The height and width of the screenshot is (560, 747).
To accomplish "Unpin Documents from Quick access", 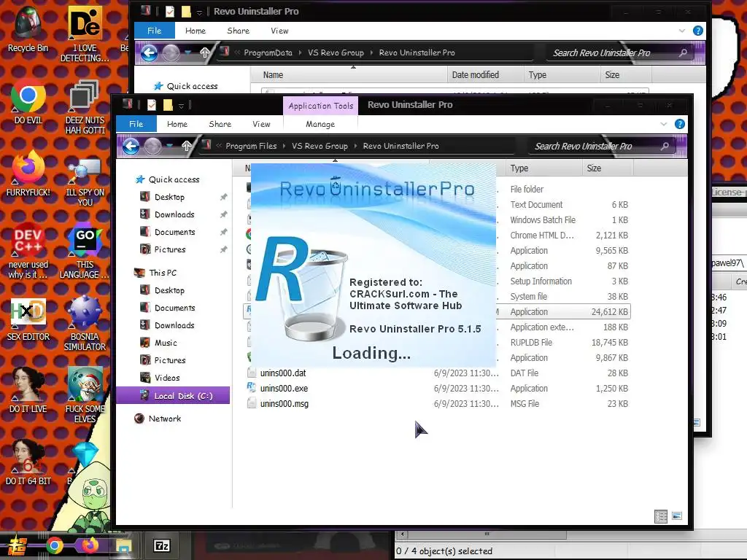I will (x=223, y=233).
